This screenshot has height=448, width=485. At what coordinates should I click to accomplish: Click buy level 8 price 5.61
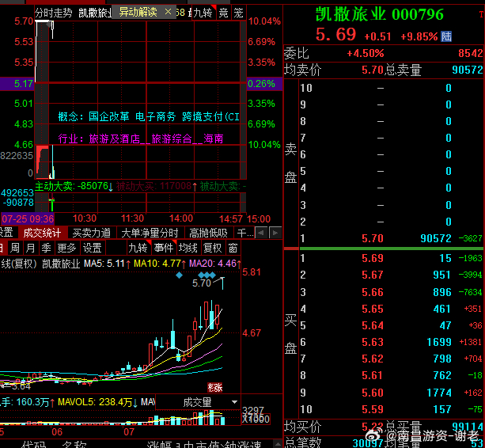pyautogui.click(x=373, y=376)
